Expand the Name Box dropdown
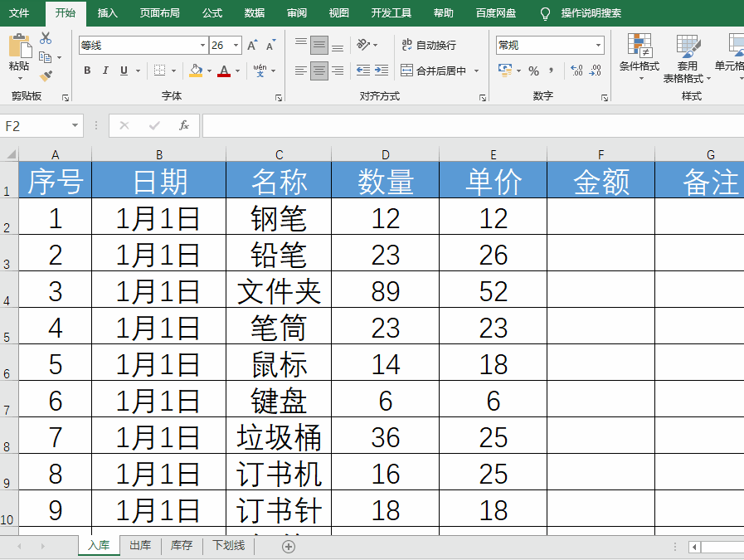The height and width of the screenshot is (560, 744). pos(75,125)
